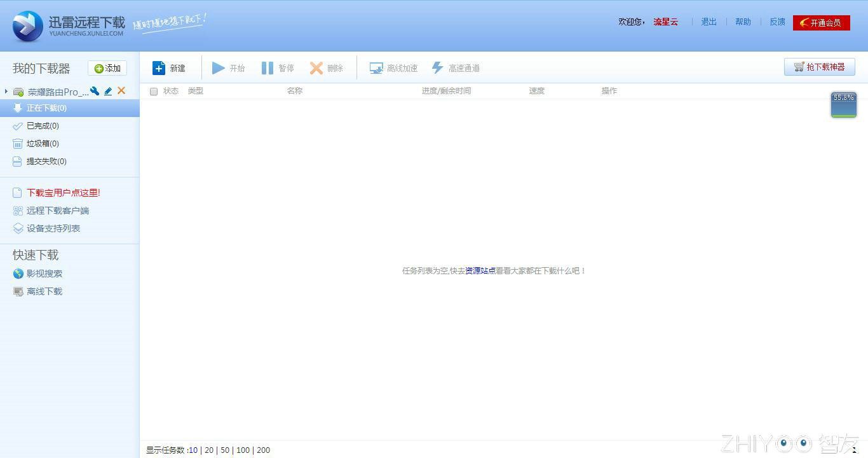Click the 抢下载神器 cart button

pos(820,67)
